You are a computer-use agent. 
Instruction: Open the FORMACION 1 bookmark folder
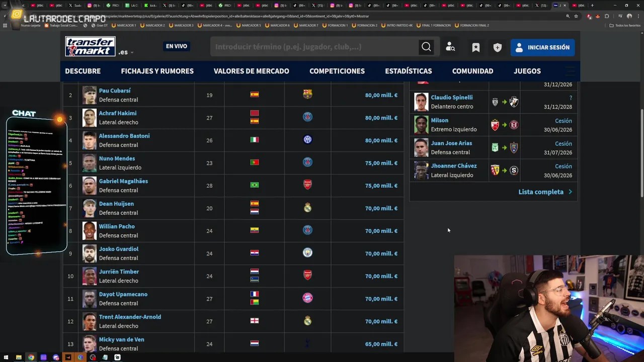tap(335, 25)
